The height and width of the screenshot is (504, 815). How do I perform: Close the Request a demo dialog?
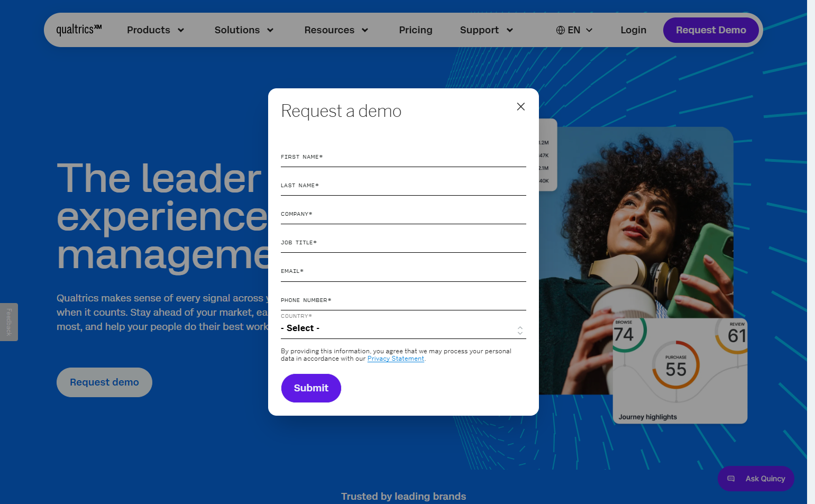click(521, 107)
